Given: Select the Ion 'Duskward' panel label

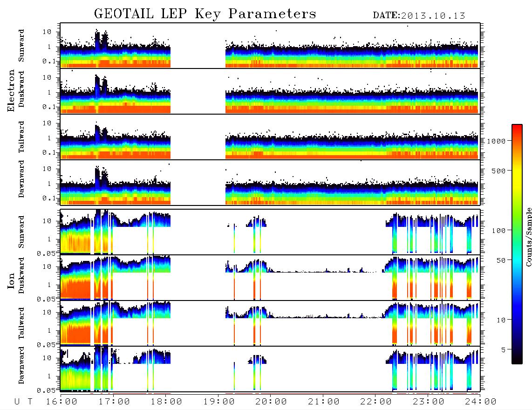Looking at the screenshot, I should click(21, 276).
